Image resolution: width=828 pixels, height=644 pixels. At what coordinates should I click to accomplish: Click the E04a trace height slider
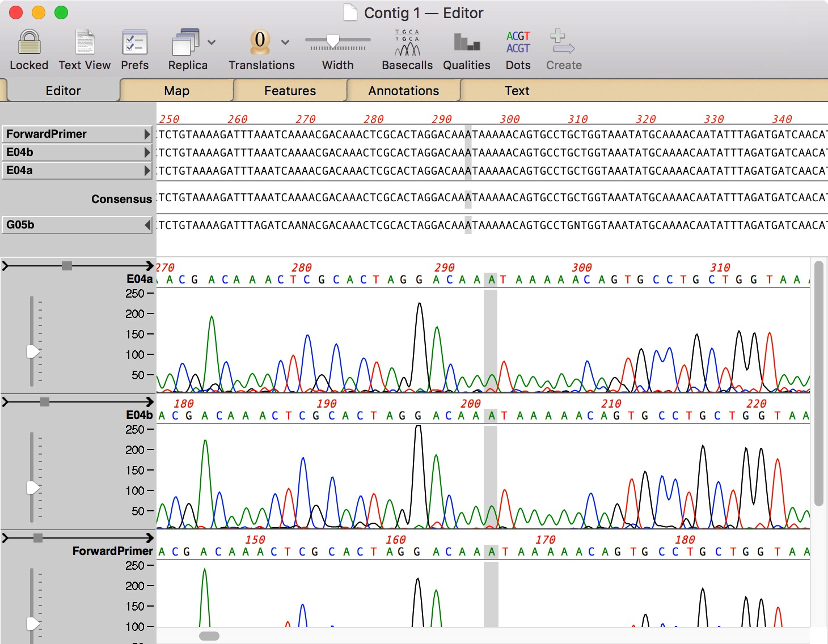(33, 351)
